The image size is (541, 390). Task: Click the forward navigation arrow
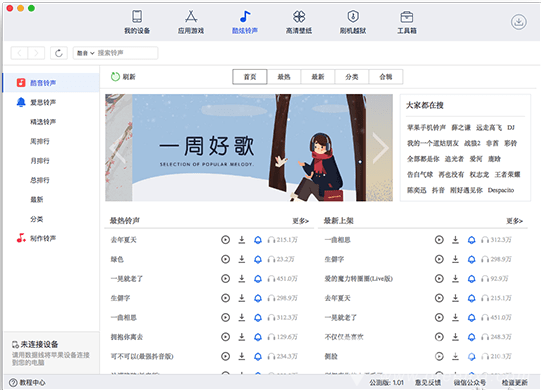[36, 53]
